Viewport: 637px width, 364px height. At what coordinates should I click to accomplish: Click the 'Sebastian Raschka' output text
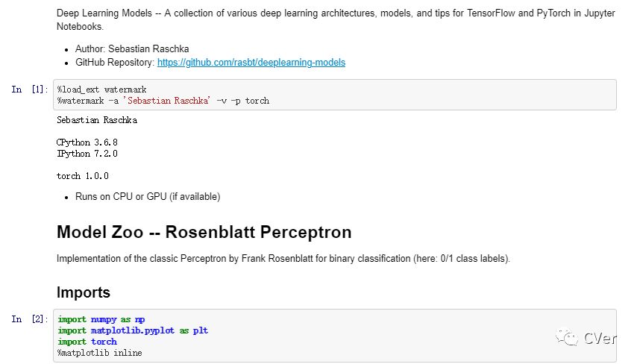tap(97, 120)
